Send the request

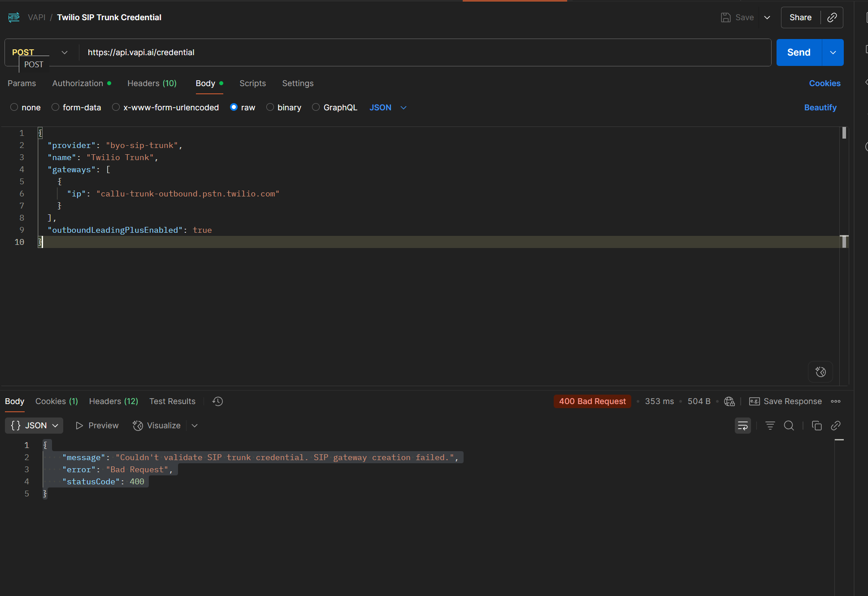799,52
